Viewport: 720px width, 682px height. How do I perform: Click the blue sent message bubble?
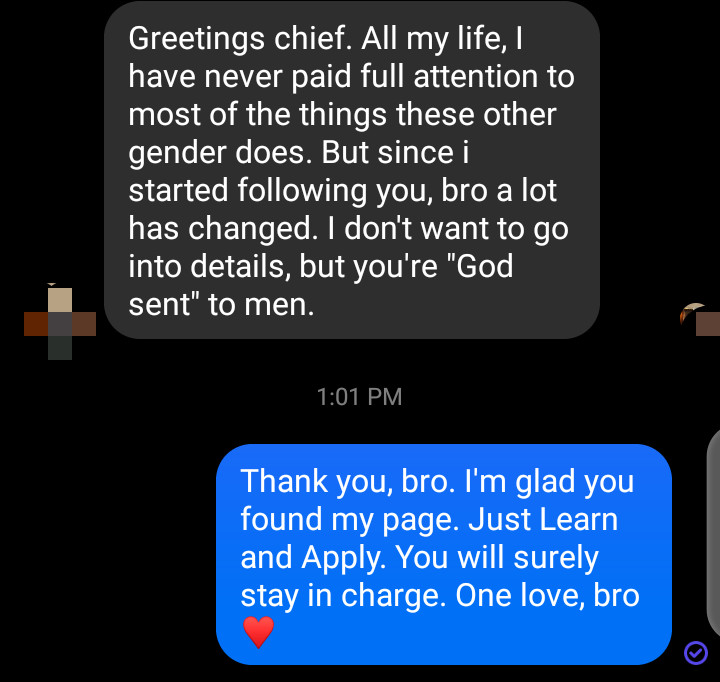(x=444, y=554)
